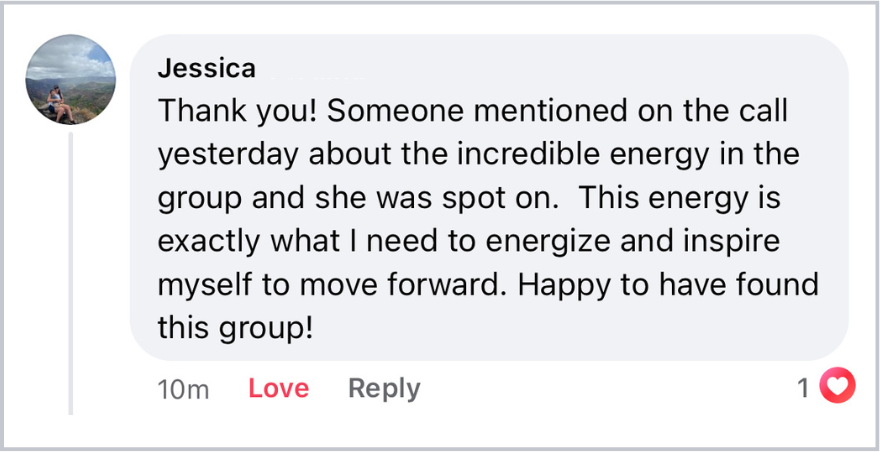Click the Love button under the comment
This screenshot has height=452, width=880.
point(278,388)
